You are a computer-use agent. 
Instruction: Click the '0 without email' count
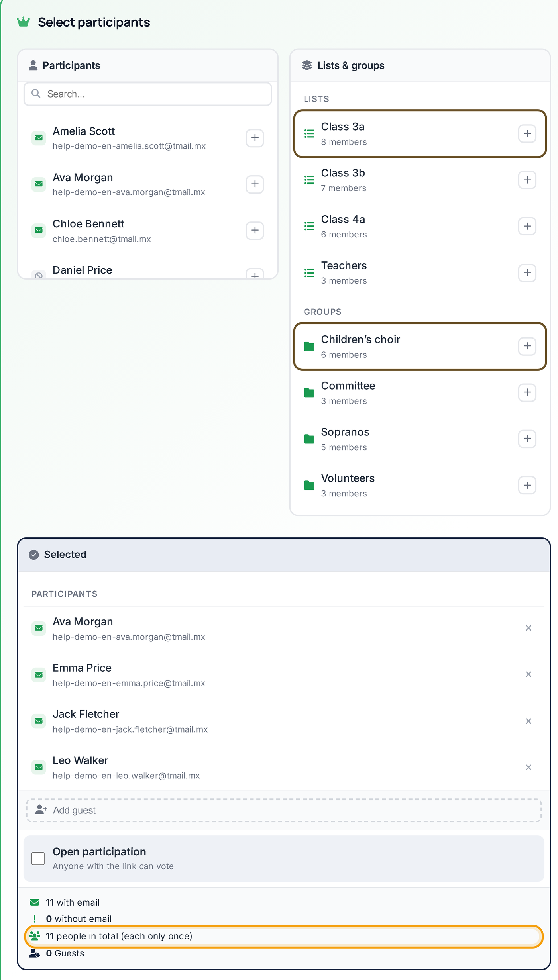pos(79,919)
